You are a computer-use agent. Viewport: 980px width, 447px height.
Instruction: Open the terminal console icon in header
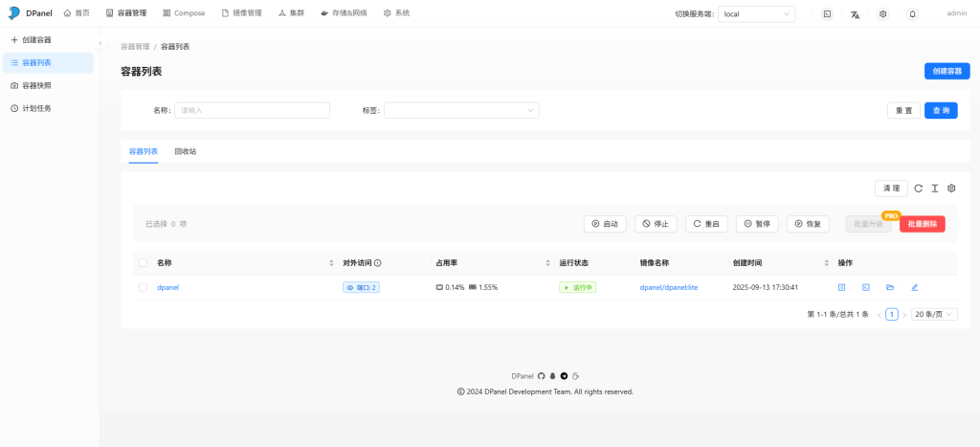tap(827, 14)
